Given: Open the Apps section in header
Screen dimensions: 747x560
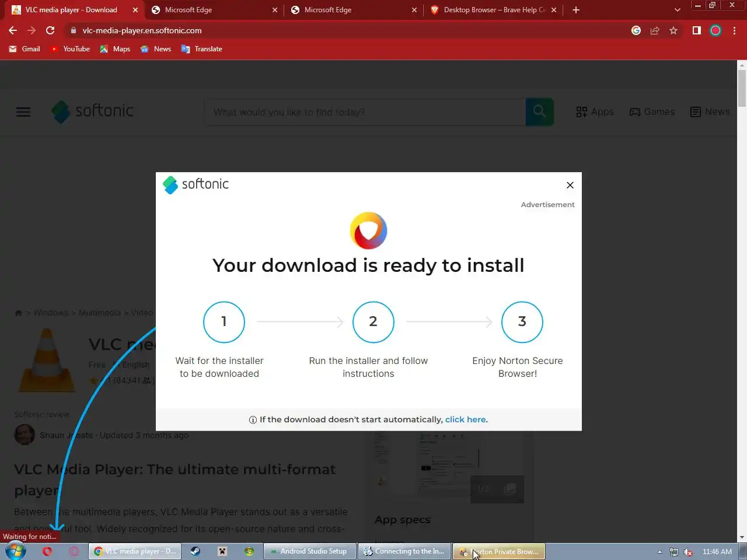Looking at the screenshot, I should pos(595,112).
